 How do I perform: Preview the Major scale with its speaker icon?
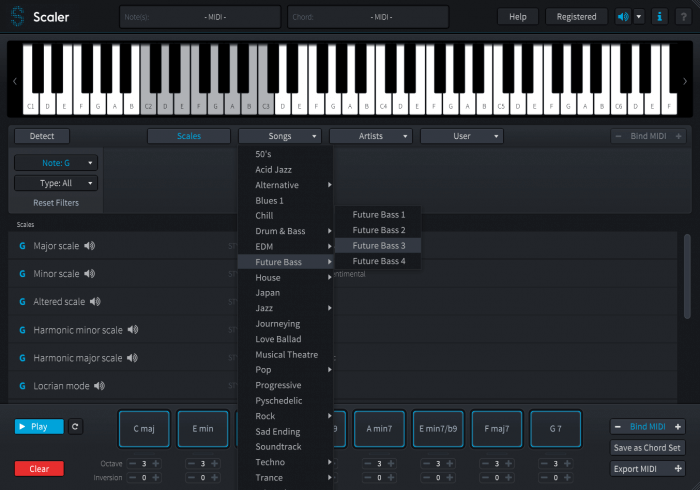click(89, 246)
